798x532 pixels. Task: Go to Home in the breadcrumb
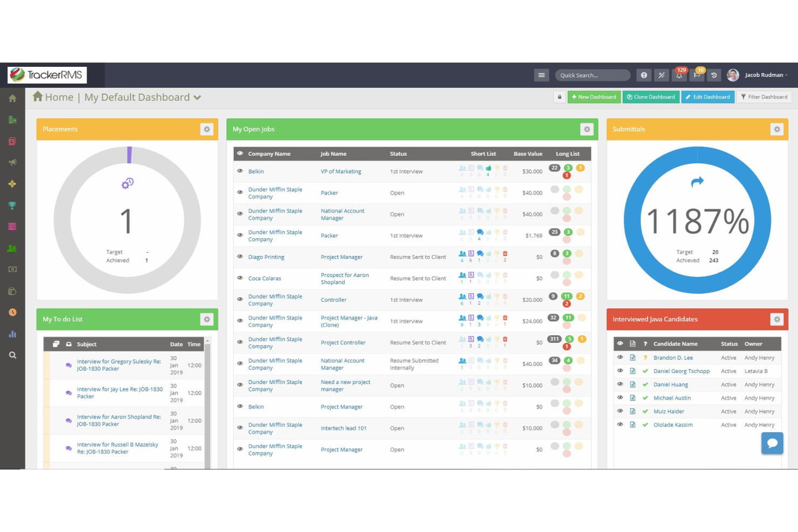pos(53,97)
